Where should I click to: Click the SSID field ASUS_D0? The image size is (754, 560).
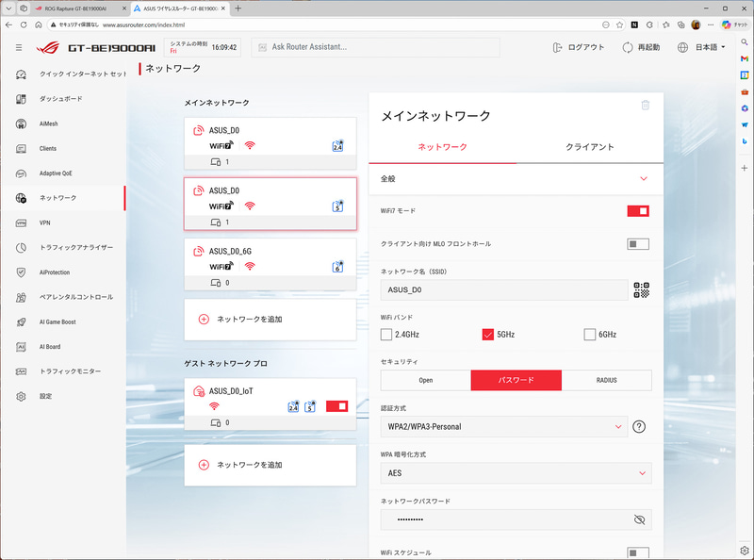click(x=504, y=290)
